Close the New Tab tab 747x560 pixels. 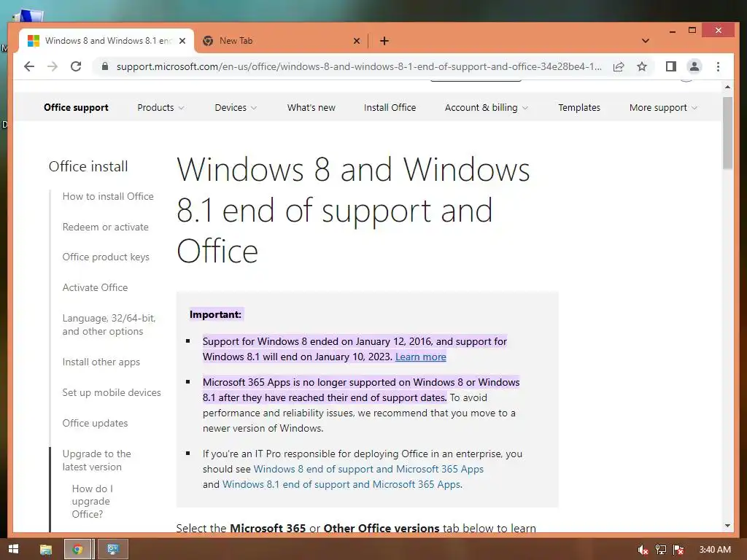click(356, 41)
